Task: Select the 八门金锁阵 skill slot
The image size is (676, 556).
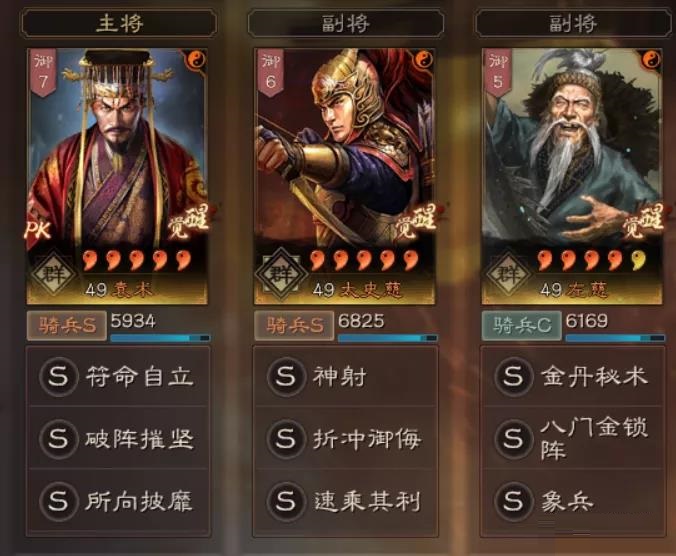Action: pos(573,438)
